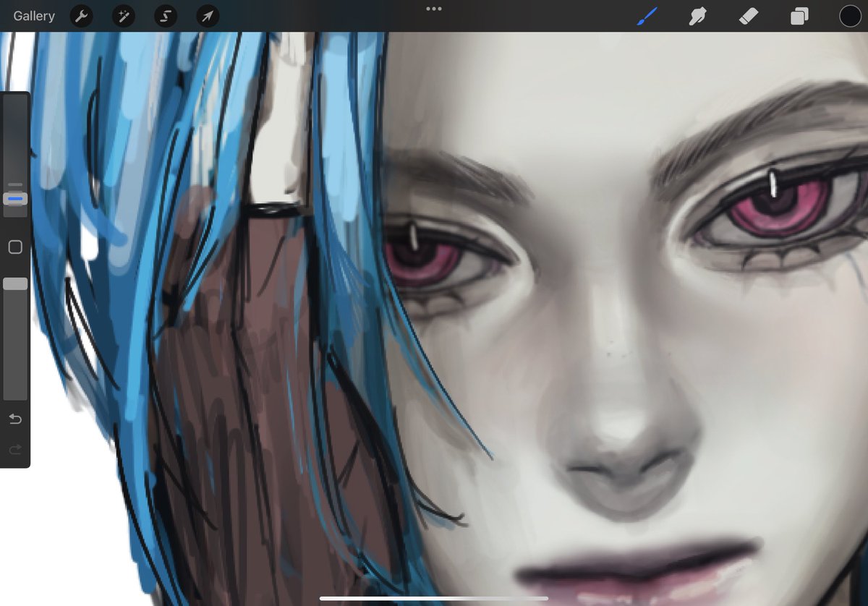Tap the brush size slider handle
The image size is (868, 606).
[15, 198]
